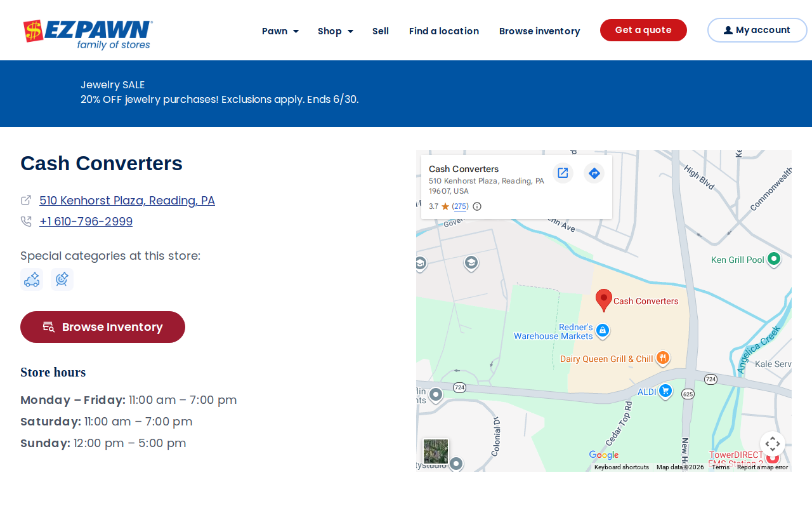
Task: Open the Sell page
Action: (x=381, y=31)
